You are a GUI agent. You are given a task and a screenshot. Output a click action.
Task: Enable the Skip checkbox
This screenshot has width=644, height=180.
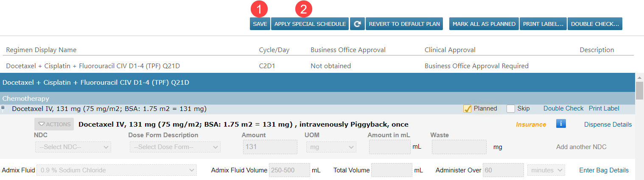[511, 108]
